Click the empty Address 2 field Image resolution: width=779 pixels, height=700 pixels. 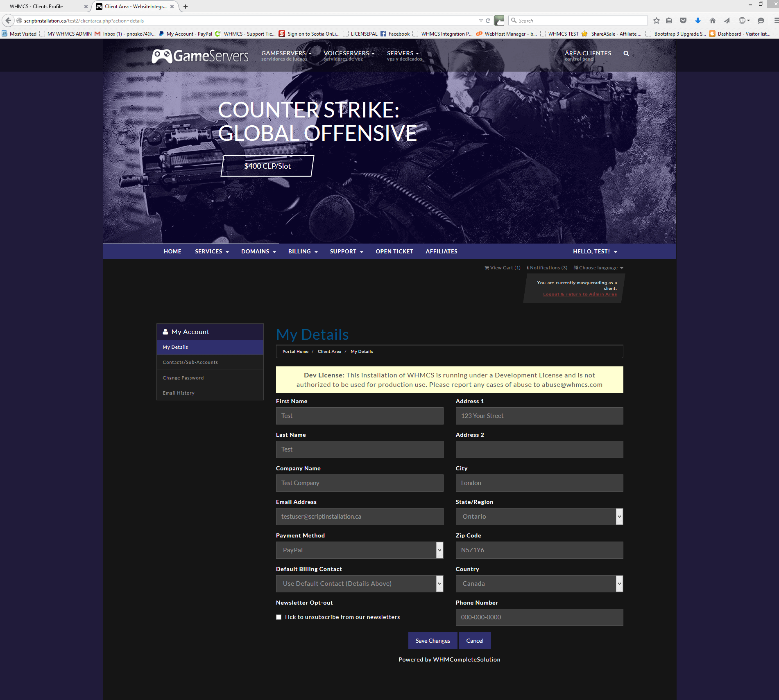click(539, 449)
